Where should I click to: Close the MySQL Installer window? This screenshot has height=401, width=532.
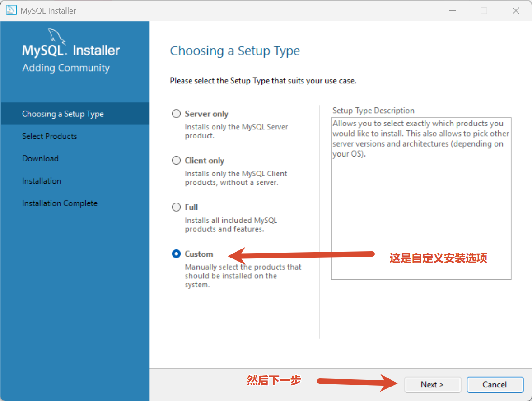tap(516, 10)
